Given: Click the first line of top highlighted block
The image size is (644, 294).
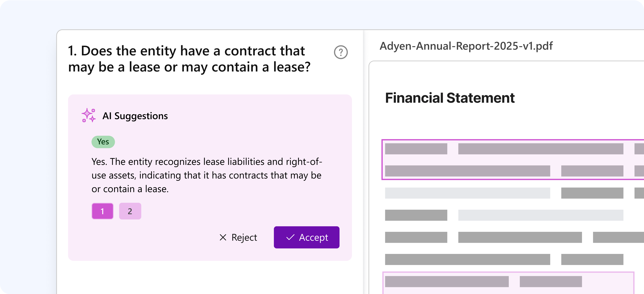Looking at the screenshot, I should click(x=541, y=149).
